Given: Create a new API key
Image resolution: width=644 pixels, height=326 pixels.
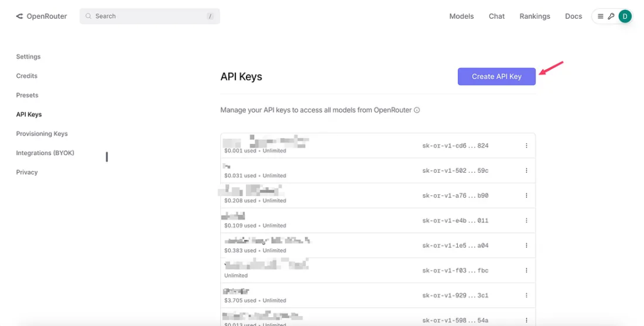Looking at the screenshot, I should coord(497,77).
